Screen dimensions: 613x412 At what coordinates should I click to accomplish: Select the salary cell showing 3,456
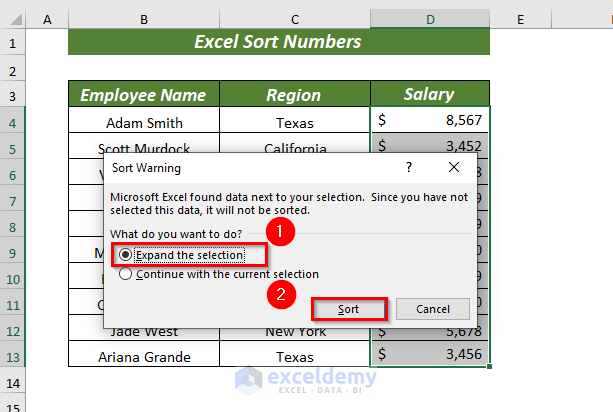pyautogui.click(x=430, y=354)
